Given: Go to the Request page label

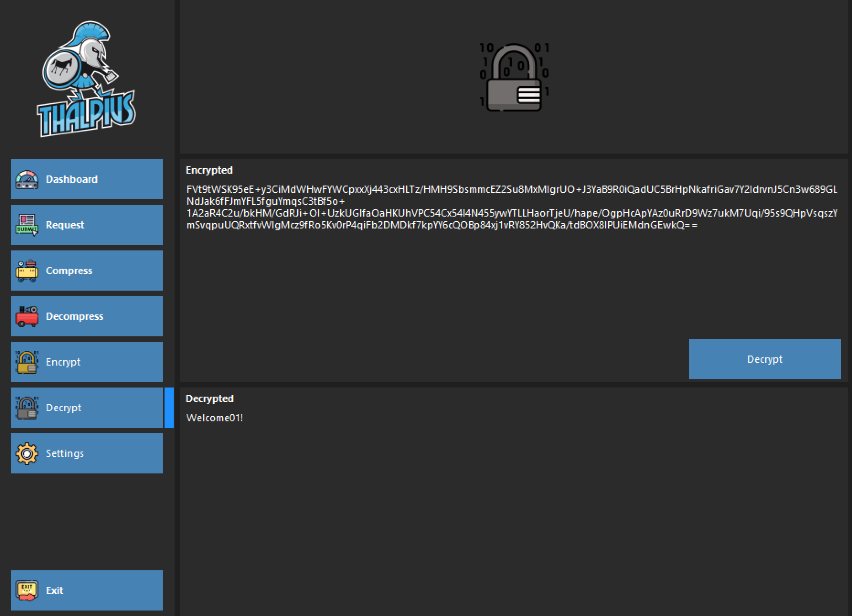Looking at the screenshot, I should [x=65, y=225].
